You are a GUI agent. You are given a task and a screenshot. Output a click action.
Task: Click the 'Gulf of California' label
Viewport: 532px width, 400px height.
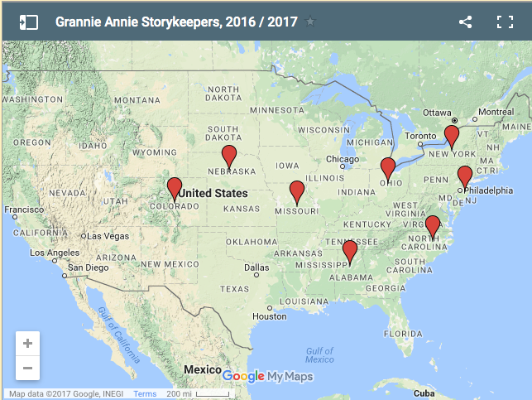click(119, 335)
